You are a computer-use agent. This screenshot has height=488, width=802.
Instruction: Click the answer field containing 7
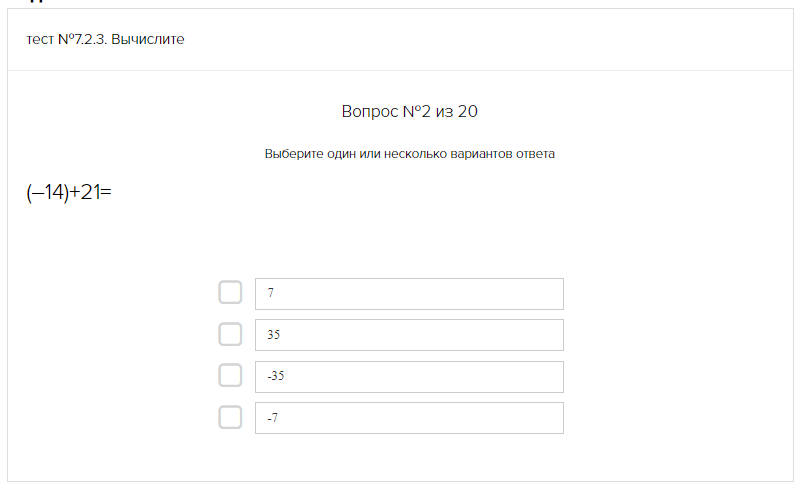(409, 293)
